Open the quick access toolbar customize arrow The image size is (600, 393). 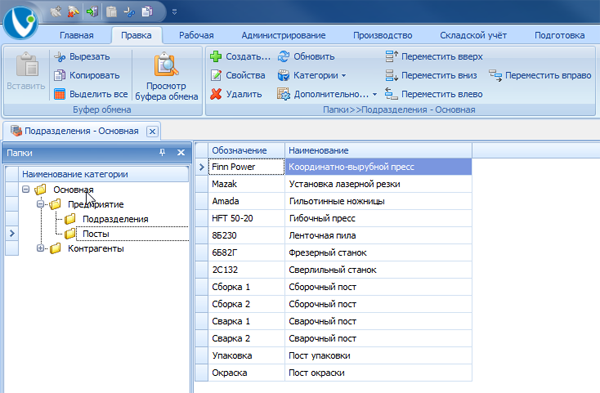tap(174, 12)
